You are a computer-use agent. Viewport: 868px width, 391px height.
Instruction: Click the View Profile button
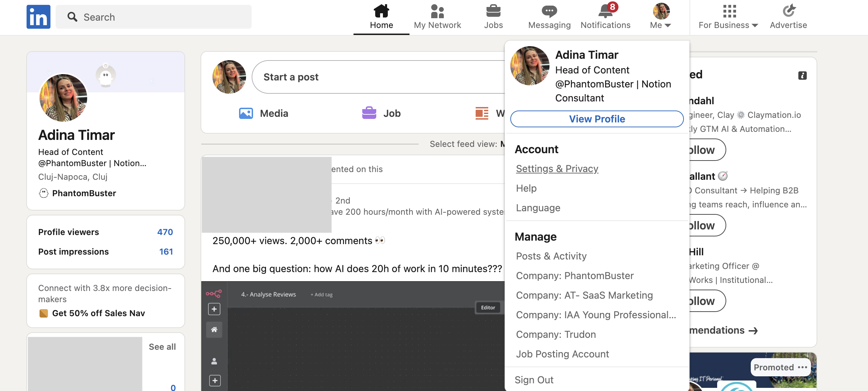coord(597,119)
